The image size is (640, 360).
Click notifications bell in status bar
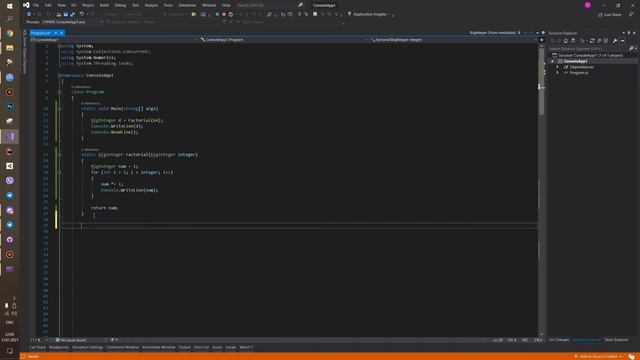(x=632, y=357)
